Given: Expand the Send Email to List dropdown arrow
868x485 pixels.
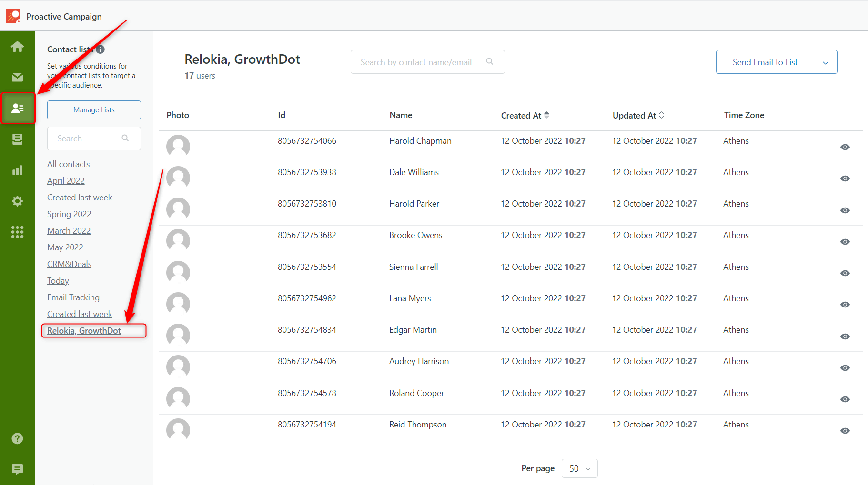Looking at the screenshot, I should [x=826, y=62].
